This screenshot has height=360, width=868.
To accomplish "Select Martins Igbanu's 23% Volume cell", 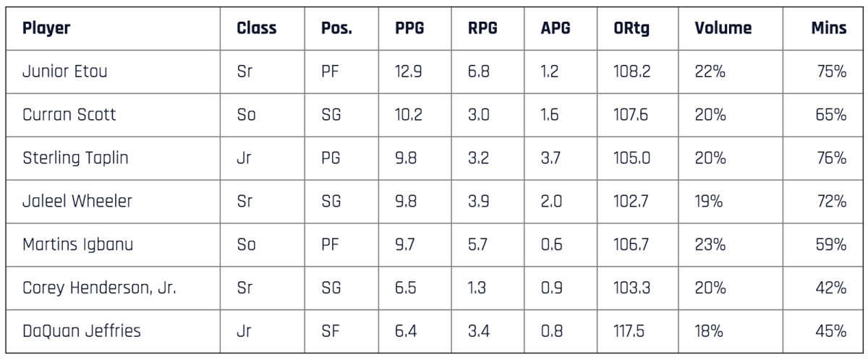I will [x=710, y=244].
